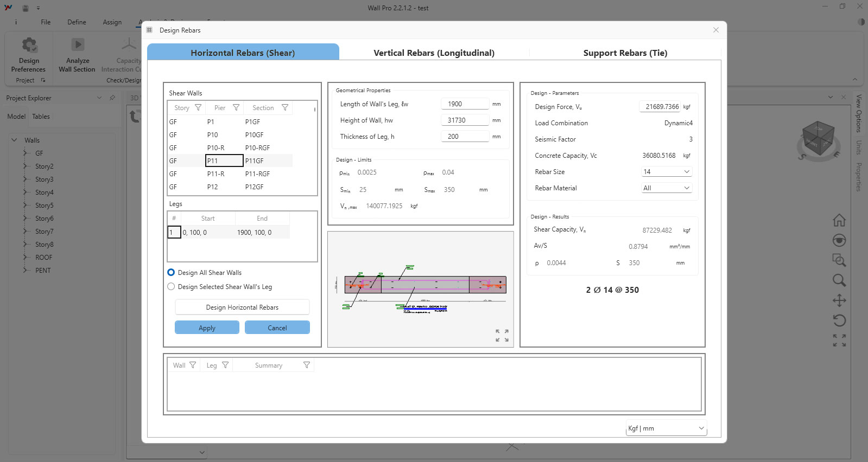Click the pan move arrows icon
Image resolution: width=868 pixels, height=462 pixels.
coord(839,300)
